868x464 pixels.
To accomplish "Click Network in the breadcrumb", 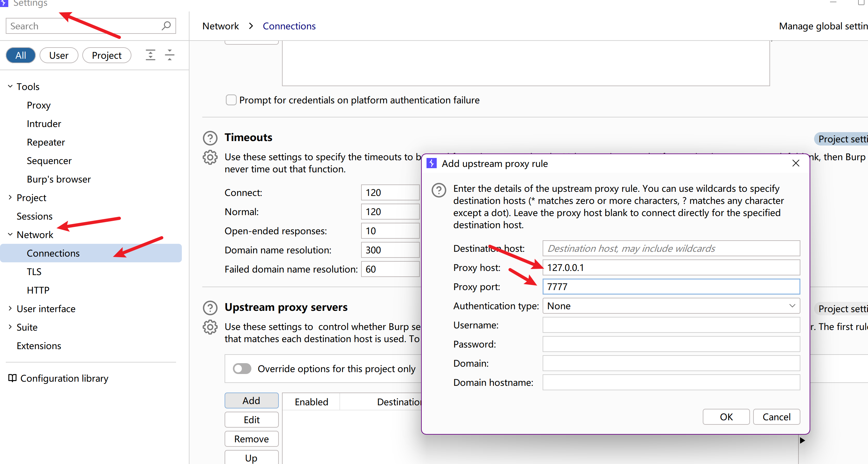I will (220, 26).
